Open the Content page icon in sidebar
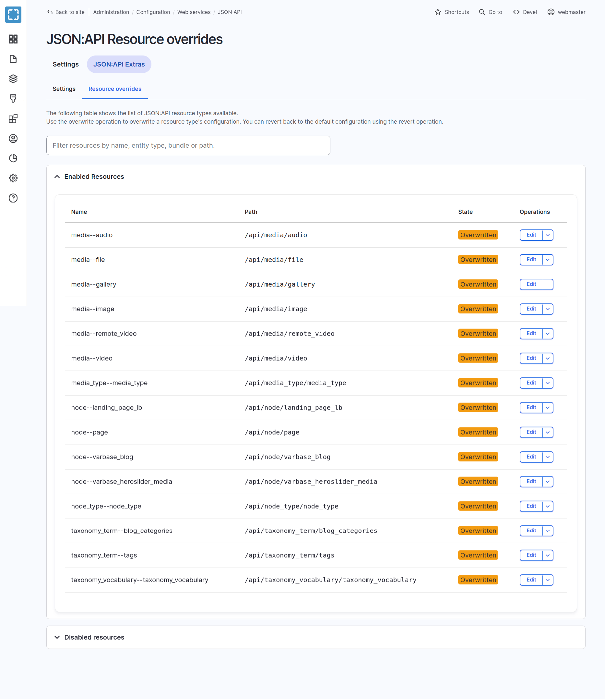 click(x=13, y=59)
